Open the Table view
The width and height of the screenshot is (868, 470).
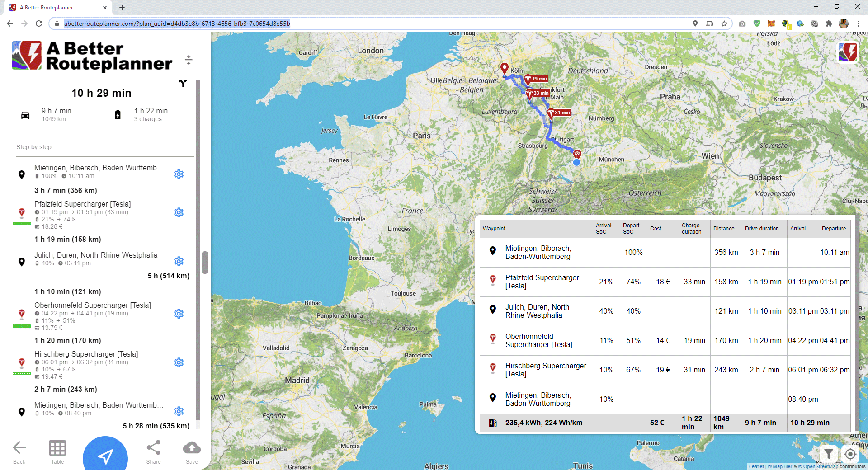coord(57,452)
